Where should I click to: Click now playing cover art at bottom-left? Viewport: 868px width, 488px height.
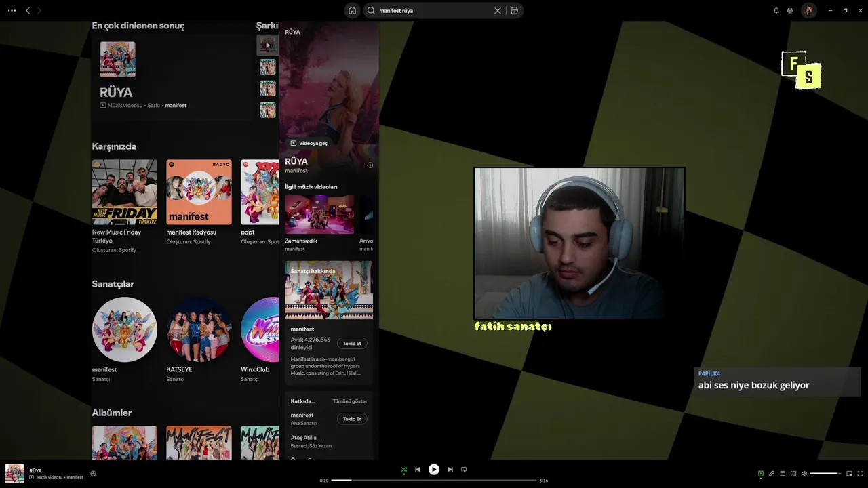14,474
